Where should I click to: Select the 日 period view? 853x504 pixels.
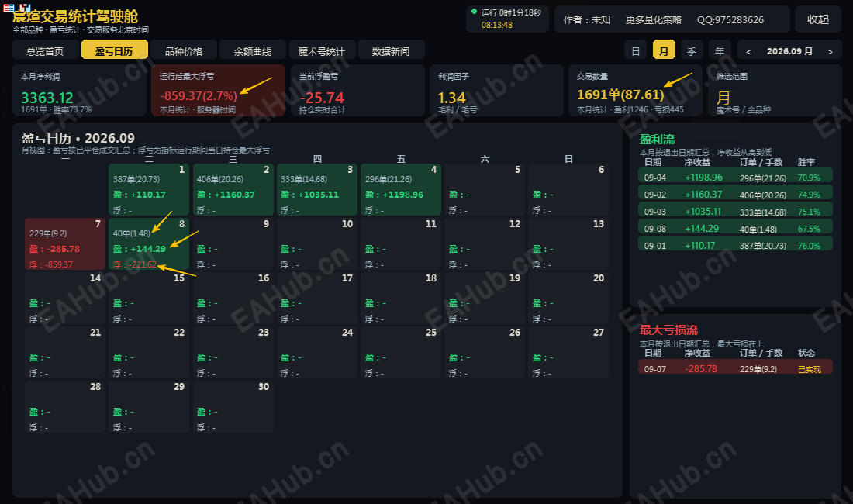click(635, 51)
